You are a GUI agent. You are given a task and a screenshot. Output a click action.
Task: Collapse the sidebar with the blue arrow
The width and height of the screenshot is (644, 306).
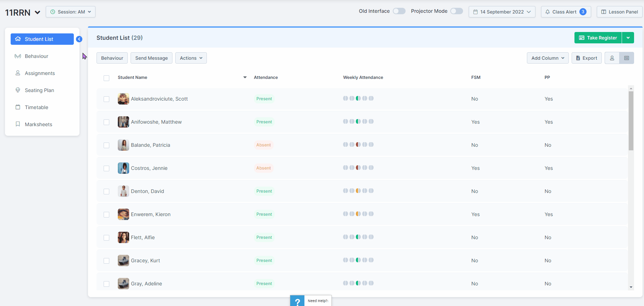pyautogui.click(x=79, y=39)
